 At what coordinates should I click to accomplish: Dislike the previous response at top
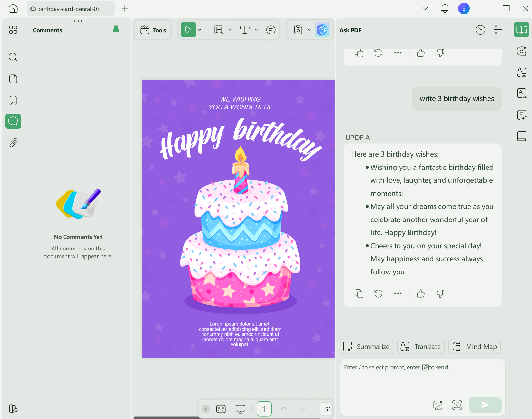(x=440, y=53)
